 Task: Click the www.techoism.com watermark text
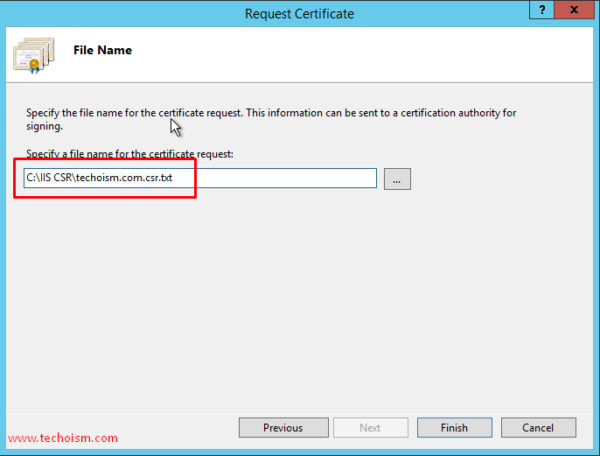pos(62,438)
